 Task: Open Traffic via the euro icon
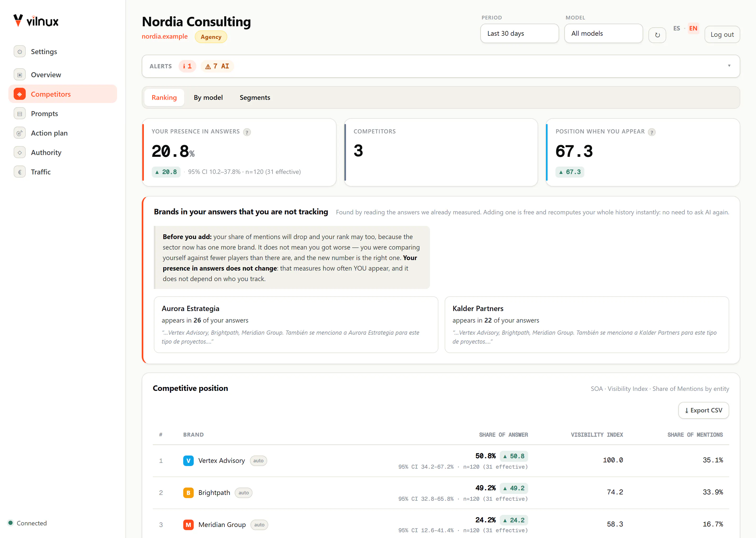coord(19,172)
